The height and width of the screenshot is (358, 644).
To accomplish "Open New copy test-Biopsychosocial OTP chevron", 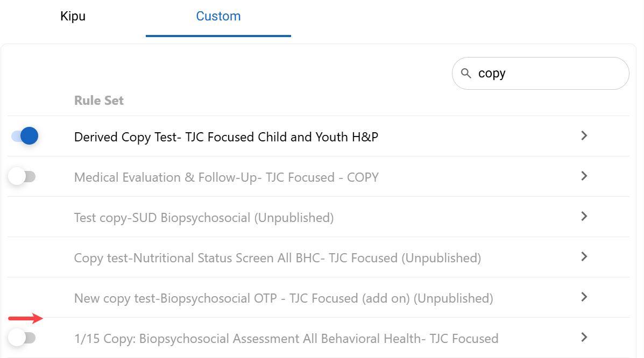I will click(584, 297).
